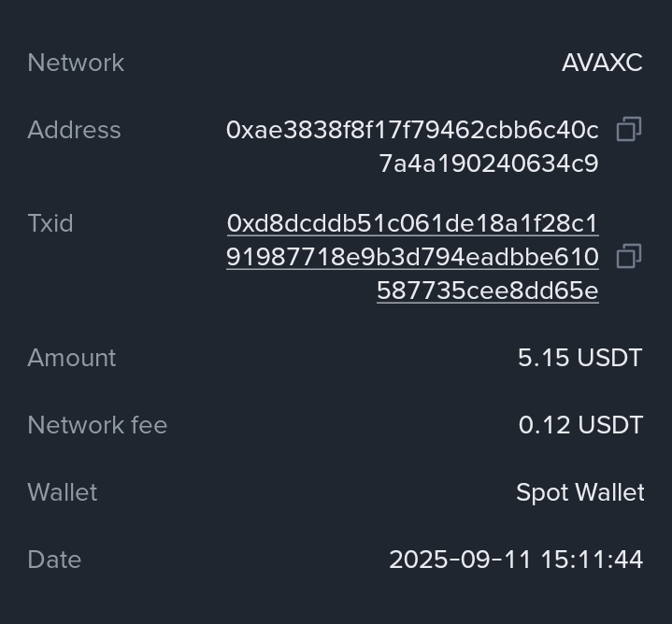
Task: Click the Network label
Action: point(76,64)
